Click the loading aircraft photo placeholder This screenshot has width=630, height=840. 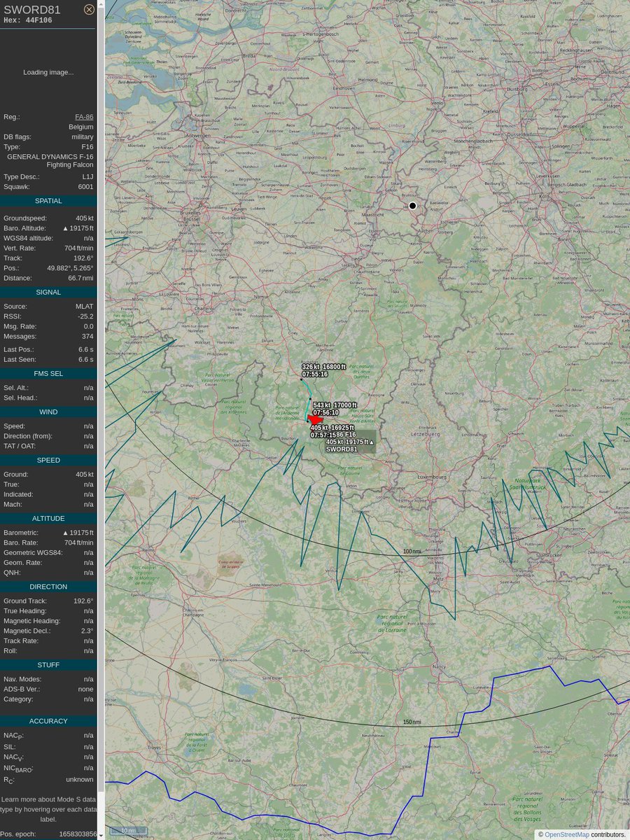47,72
